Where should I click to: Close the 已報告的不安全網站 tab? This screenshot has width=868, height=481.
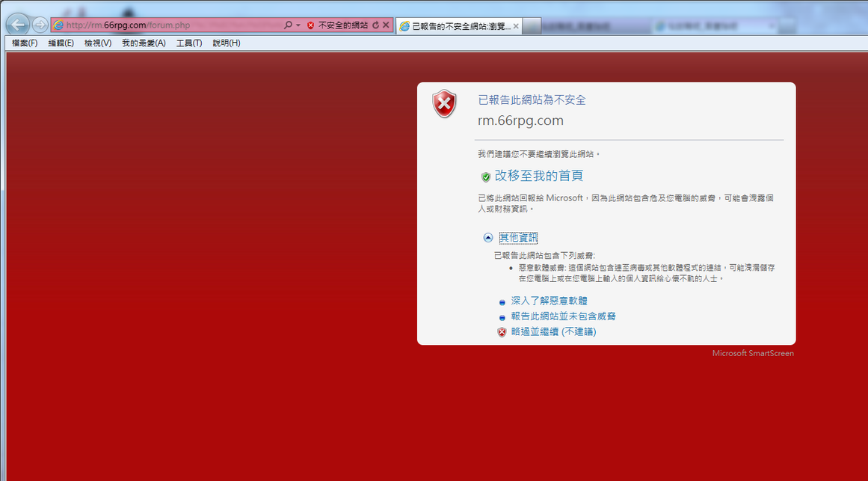pyautogui.click(x=516, y=26)
